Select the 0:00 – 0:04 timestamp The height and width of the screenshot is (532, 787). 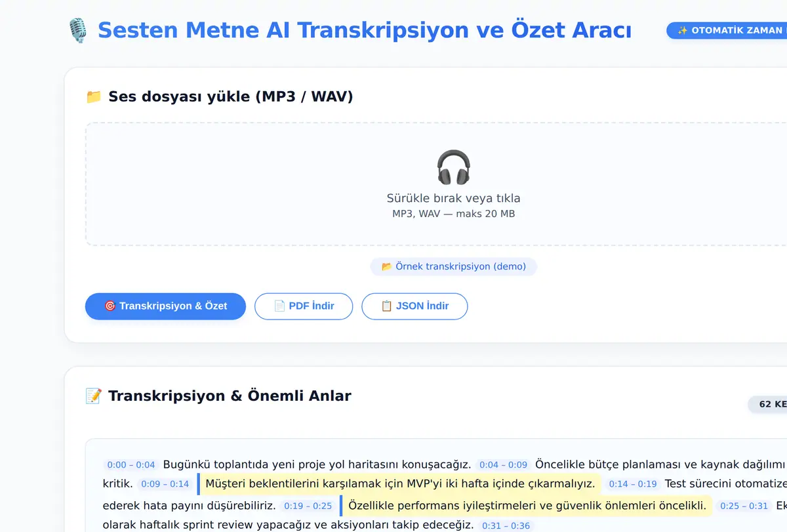point(131,465)
